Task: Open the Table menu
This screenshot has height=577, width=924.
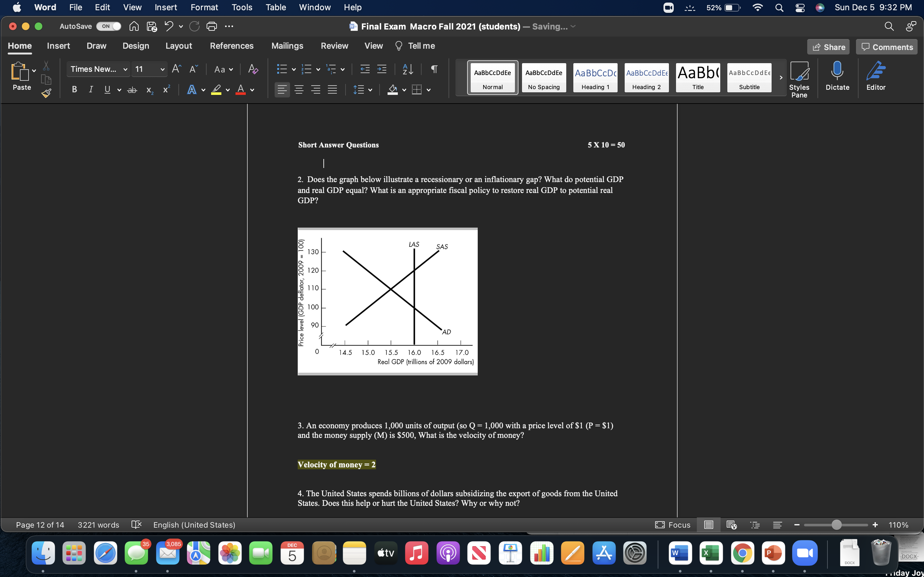Action: pos(275,7)
